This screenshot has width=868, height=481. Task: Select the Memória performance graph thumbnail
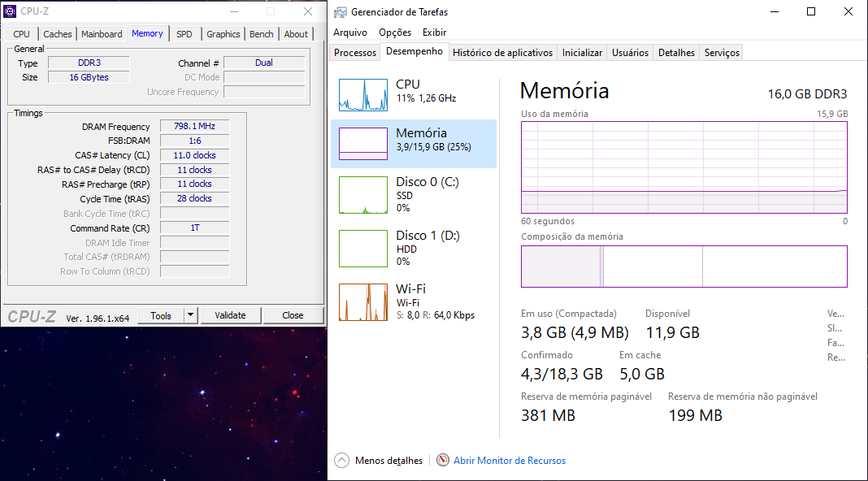point(363,143)
